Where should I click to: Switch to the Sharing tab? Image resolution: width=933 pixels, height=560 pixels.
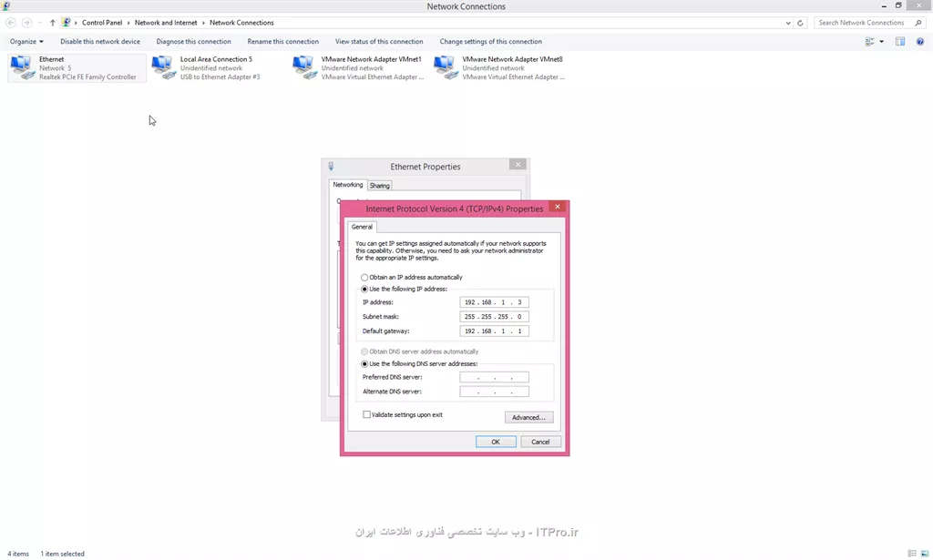pyautogui.click(x=379, y=185)
